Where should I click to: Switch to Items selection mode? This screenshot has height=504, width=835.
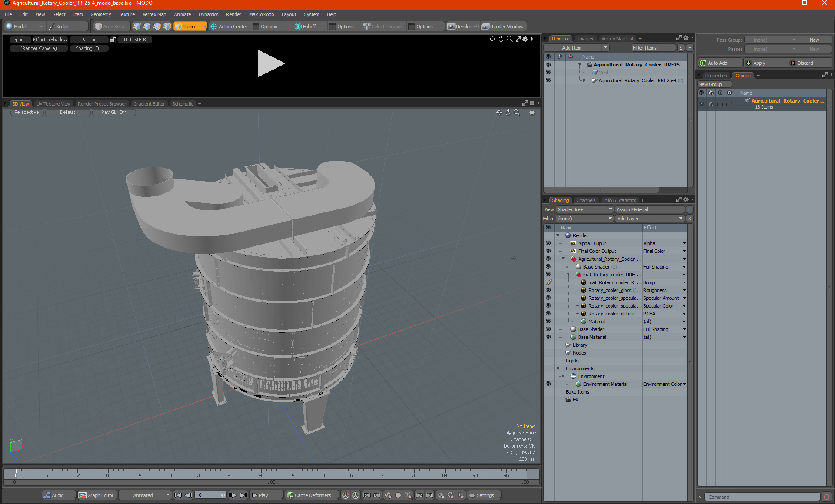[190, 27]
